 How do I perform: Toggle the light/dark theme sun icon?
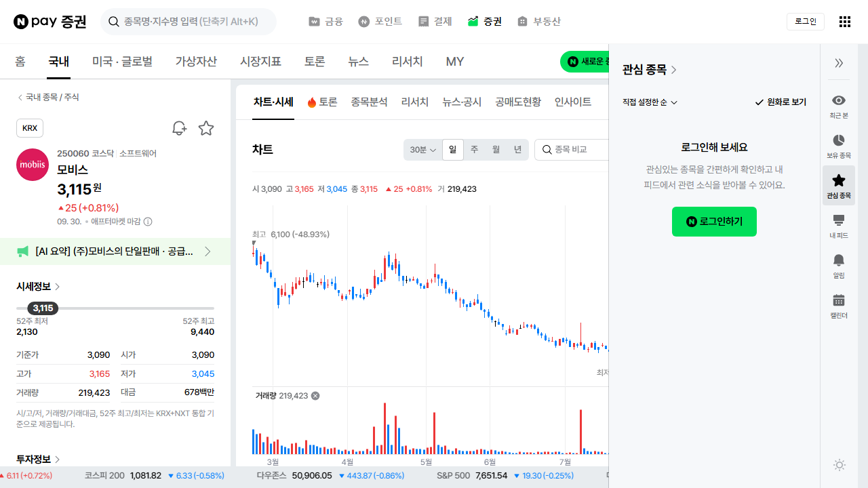[840, 465]
